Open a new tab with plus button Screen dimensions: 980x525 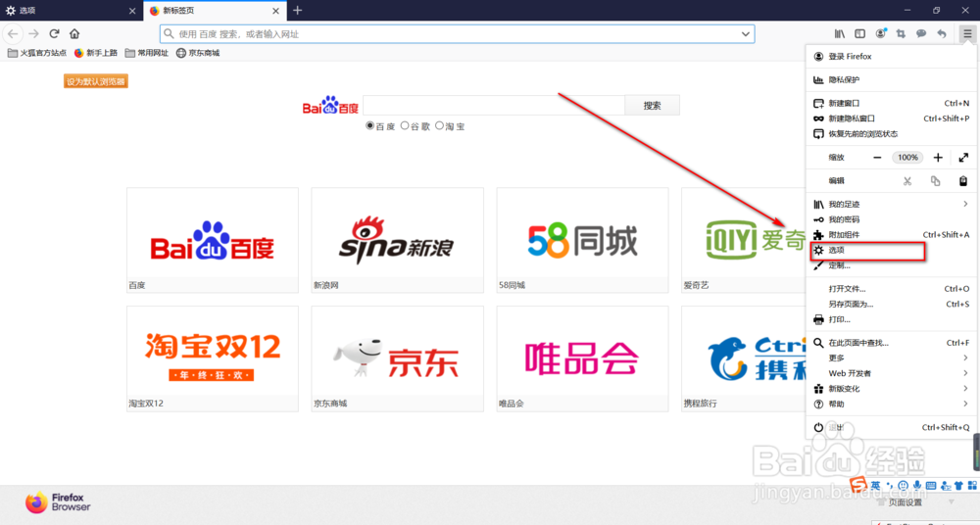pos(298,10)
